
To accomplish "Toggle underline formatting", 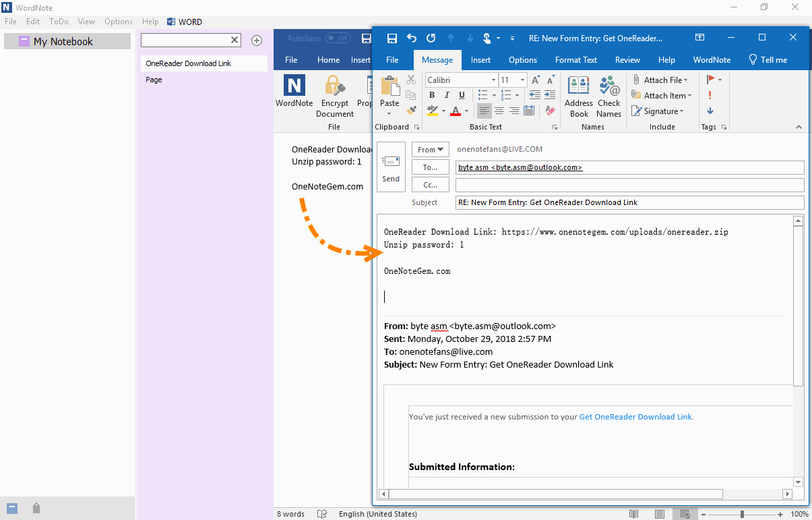I will [462, 95].
